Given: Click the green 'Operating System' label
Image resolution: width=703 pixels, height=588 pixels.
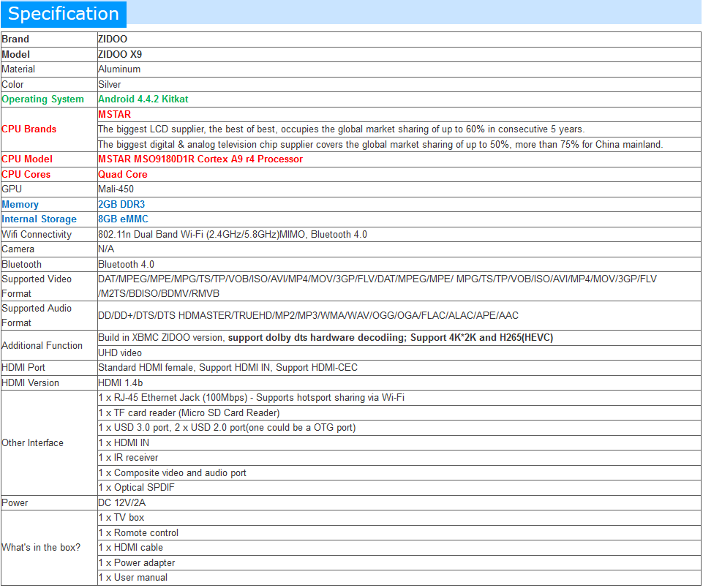Looking at the screenshot, I should click(x=42, y=99).
